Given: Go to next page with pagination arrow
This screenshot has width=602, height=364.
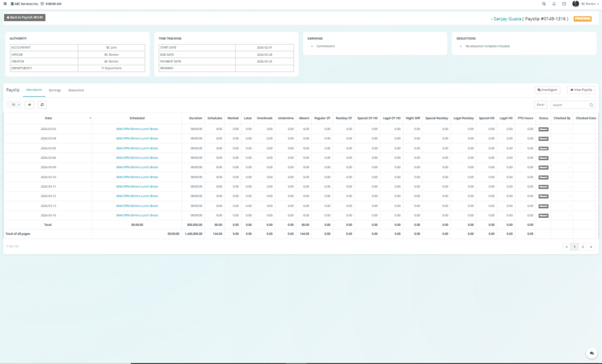Looking at the screenshot, I should point(591,247).
